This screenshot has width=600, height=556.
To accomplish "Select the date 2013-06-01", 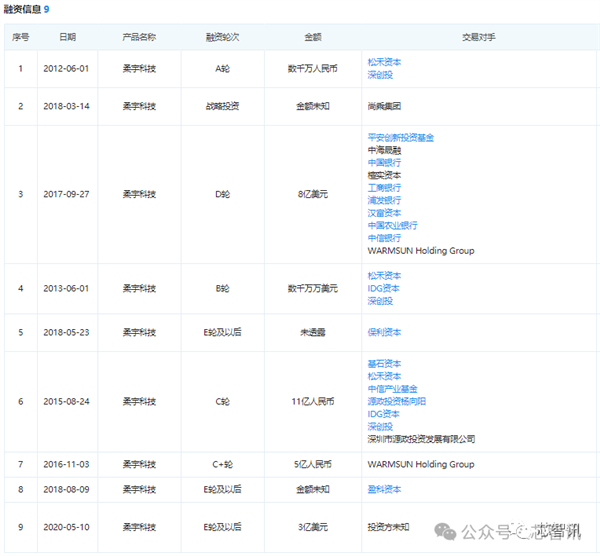I will pos(66,288).
